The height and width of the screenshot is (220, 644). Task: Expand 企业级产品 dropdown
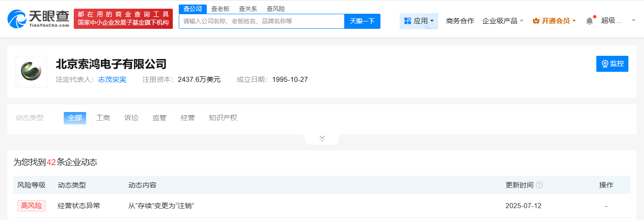click(x=503, y=21)
